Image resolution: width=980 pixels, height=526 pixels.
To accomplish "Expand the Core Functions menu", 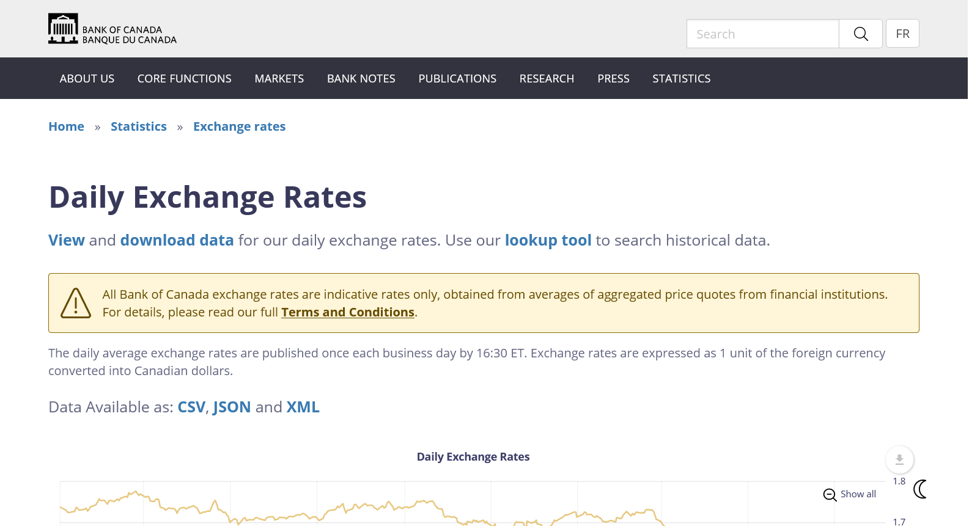I will pos(184,79).
